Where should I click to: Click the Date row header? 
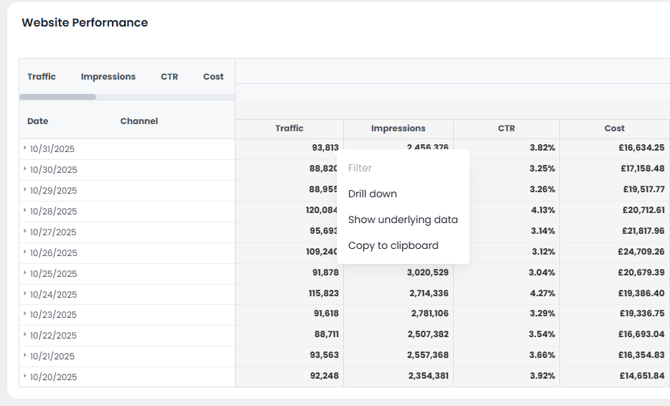coord(38,121)
